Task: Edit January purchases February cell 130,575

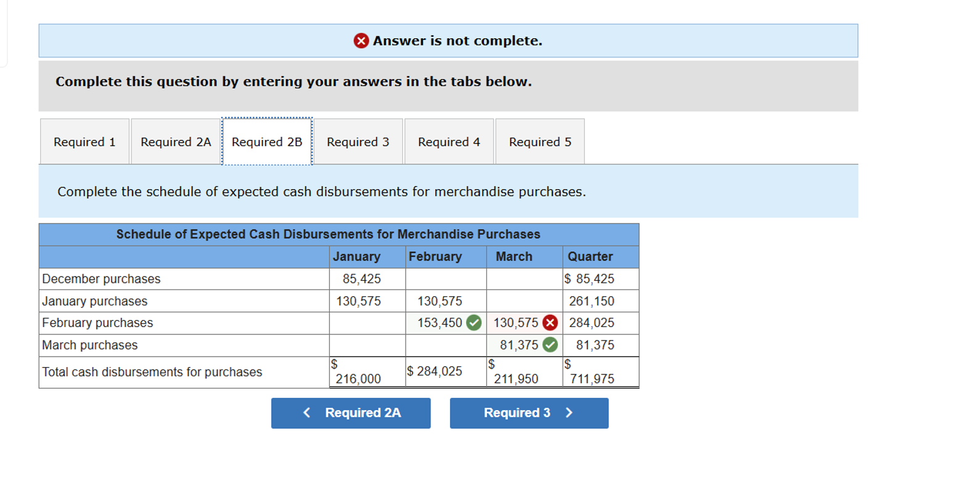Action: (446, 301)
